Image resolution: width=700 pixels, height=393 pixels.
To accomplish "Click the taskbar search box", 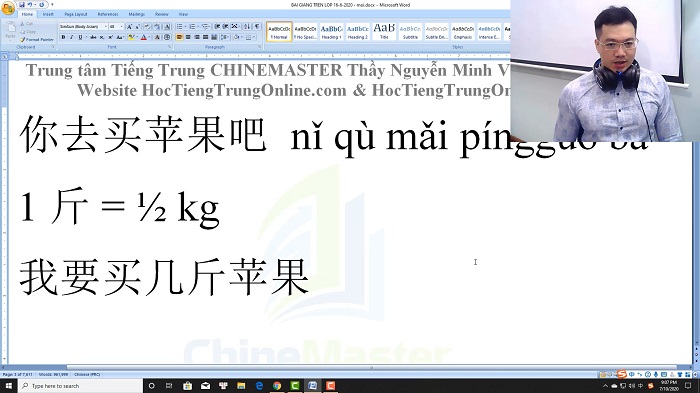I will pyautogui.click(x=80, y=385).
